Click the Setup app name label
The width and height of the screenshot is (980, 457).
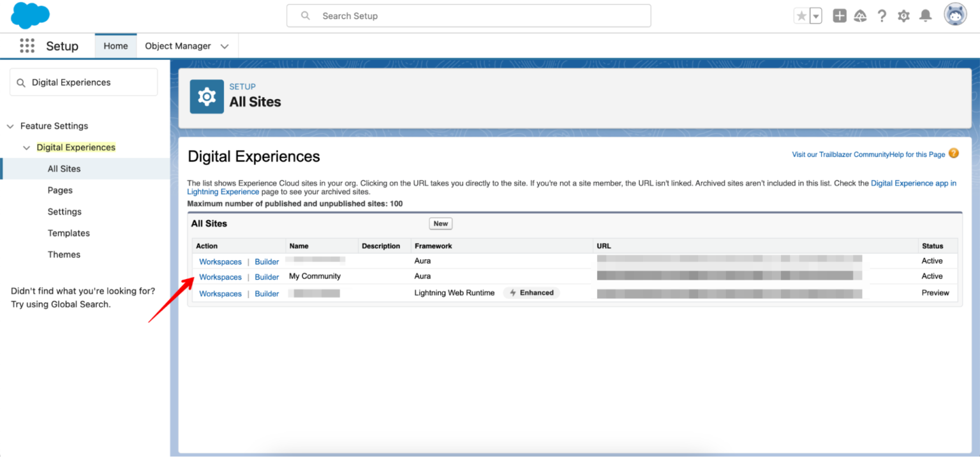coord(62,46)
